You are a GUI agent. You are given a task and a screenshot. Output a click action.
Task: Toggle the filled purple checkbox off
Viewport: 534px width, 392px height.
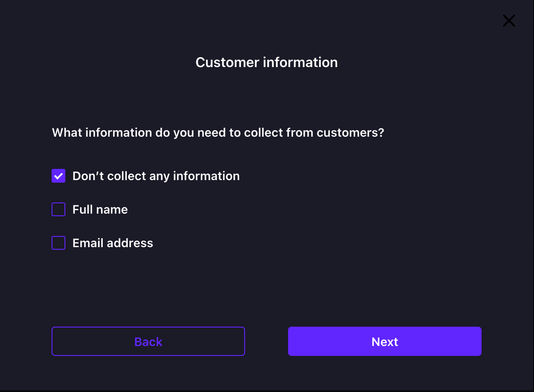pos(58,176)
